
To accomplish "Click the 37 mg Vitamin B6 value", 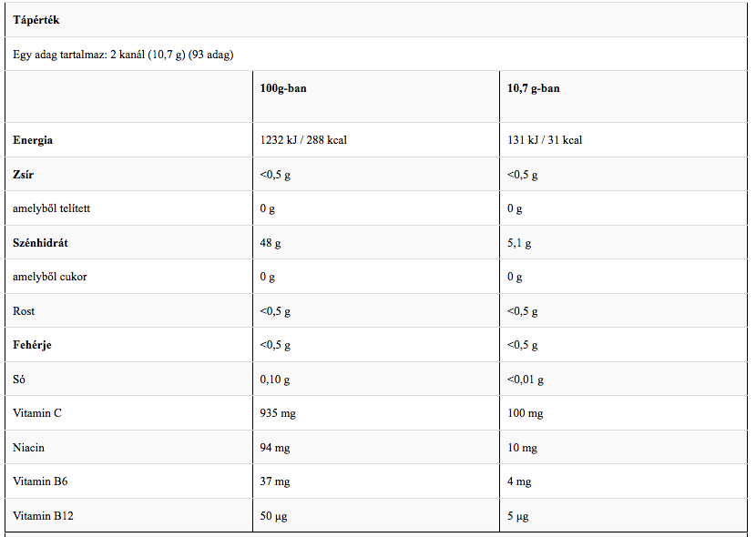I will click(x=275, y=481).
